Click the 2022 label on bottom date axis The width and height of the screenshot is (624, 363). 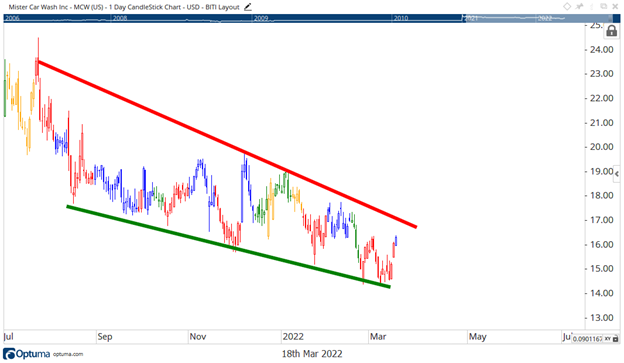pos(293,336)
